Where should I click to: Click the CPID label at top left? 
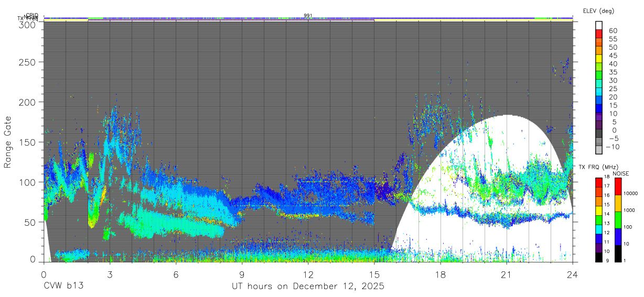[31, 15]
